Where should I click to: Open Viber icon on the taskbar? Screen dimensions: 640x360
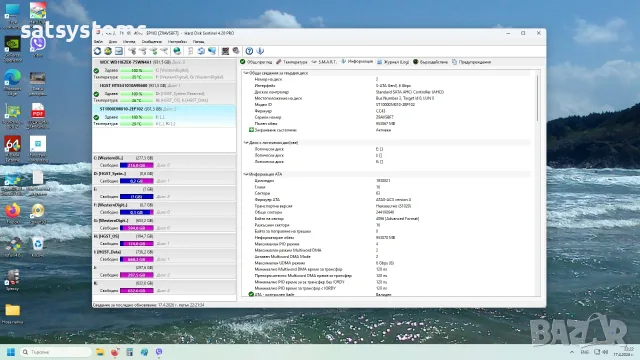159,352
